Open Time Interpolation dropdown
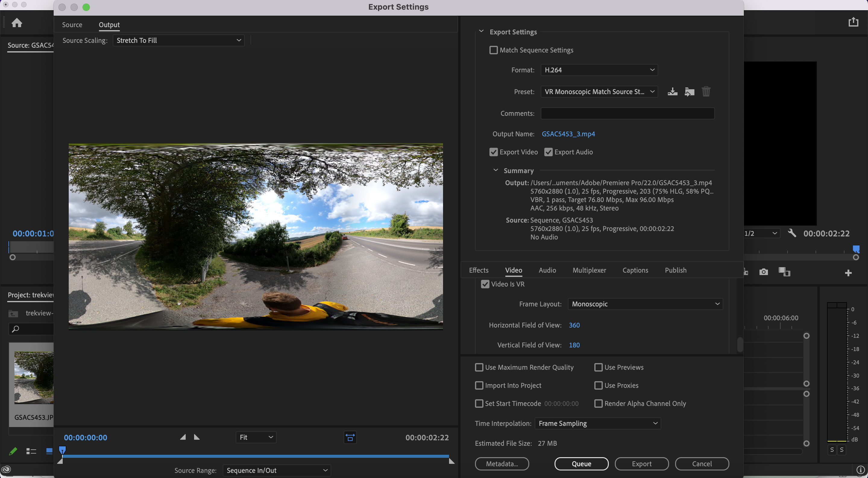Image resolution: width=868 pixels, height=478 pixels. point(598,423)
